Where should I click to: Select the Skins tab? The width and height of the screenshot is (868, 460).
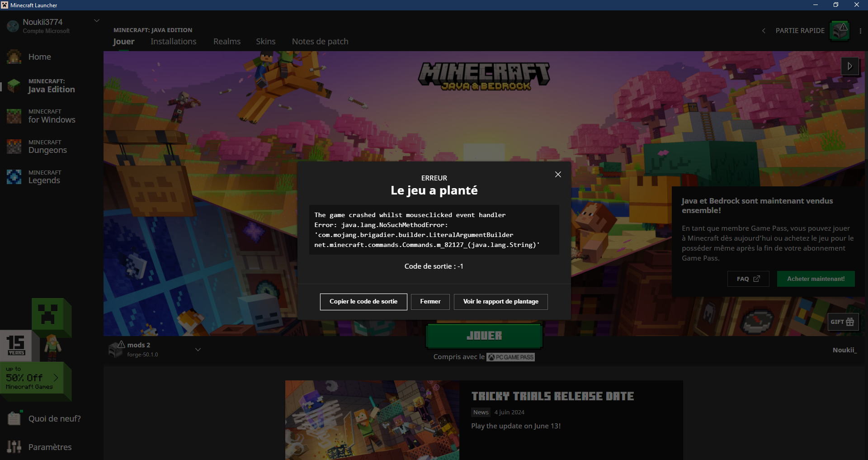click(266, 42)
